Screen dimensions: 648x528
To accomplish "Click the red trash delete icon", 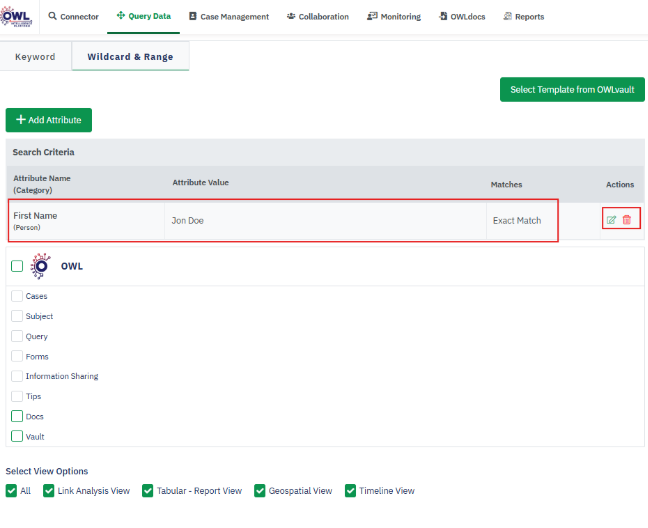I will point(627,220).
